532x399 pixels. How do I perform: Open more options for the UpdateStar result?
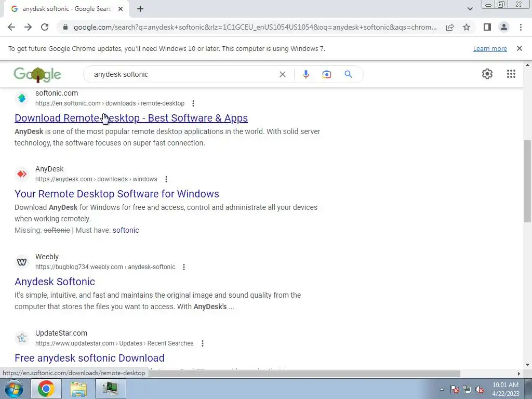(x=202, y=343)
